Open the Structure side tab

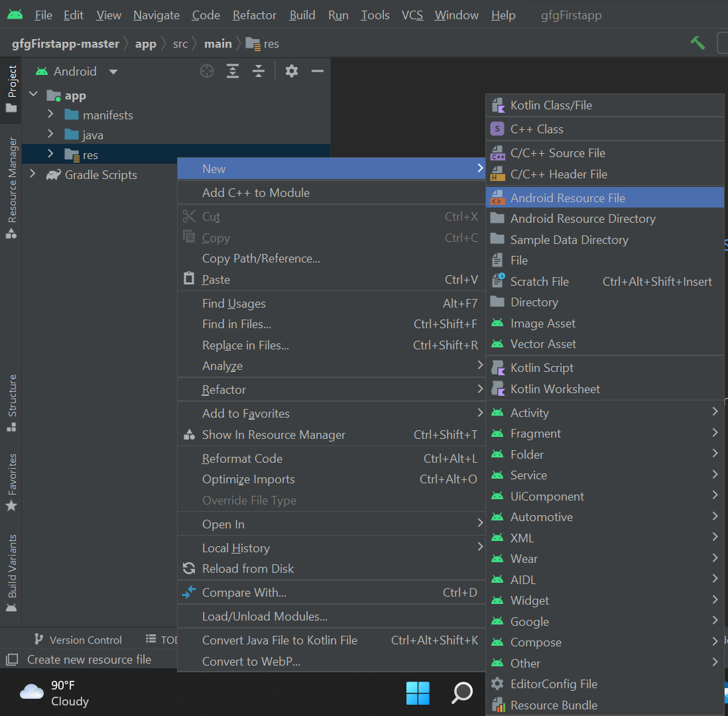[11, 402]
